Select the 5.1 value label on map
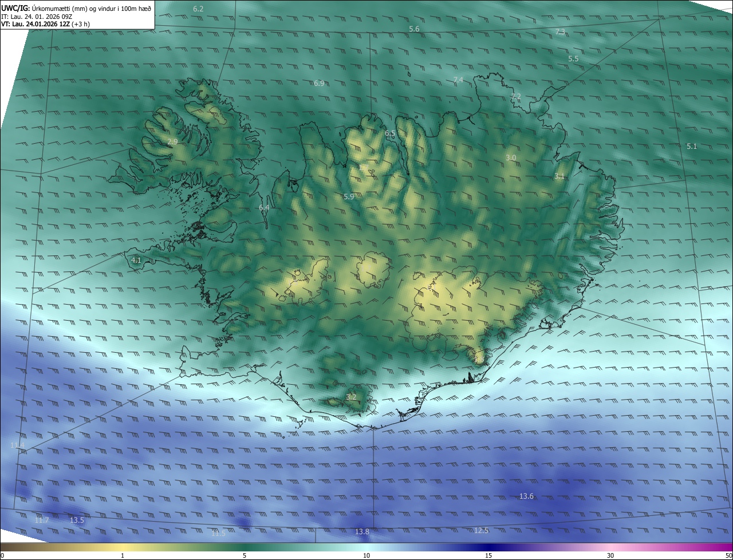733x560 pixels. click(692, 147)
